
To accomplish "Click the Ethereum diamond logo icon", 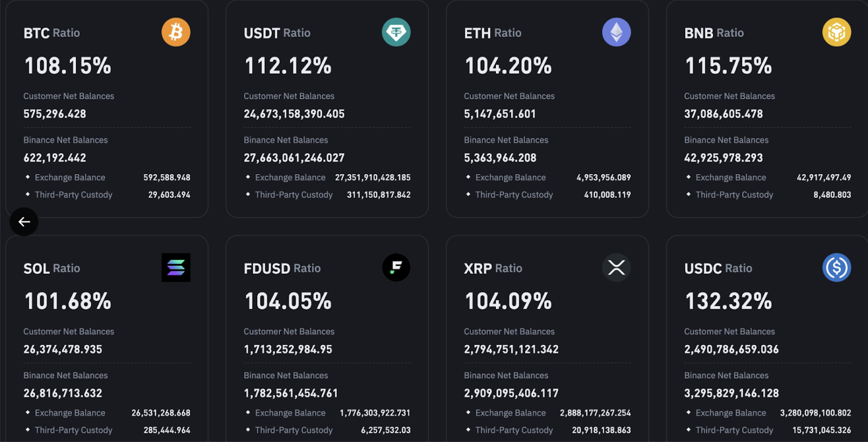I will [x=616, y=32].
